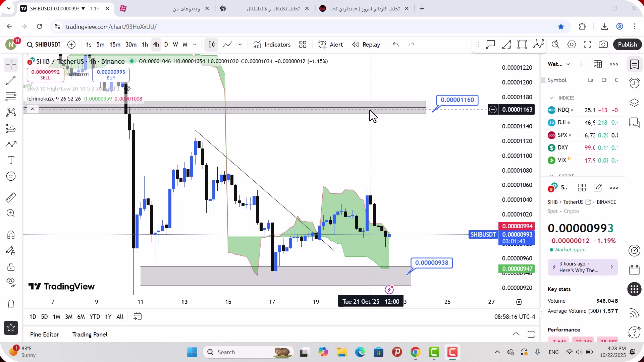Image resolution: width=644 pixels, height=362 pixels.
Task: Add a symbol to the watchlist
Action: 582,64
